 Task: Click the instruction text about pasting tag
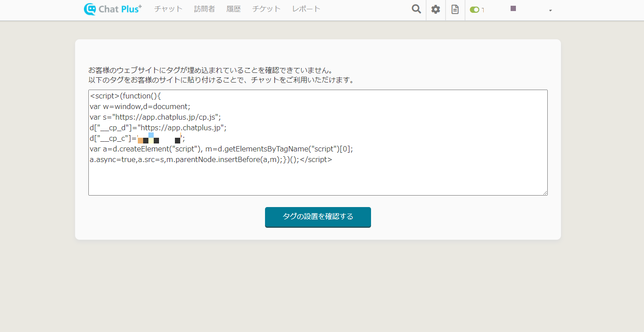point(221,80)
